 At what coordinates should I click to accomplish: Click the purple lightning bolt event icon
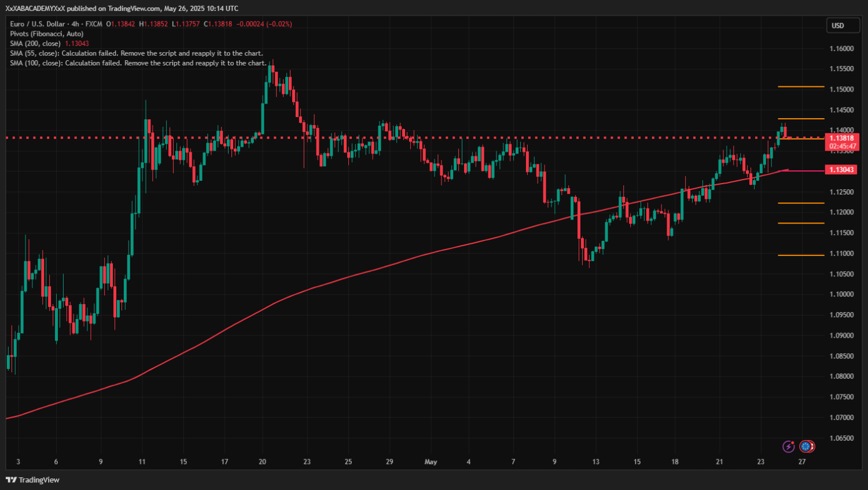tap(788, 446)
